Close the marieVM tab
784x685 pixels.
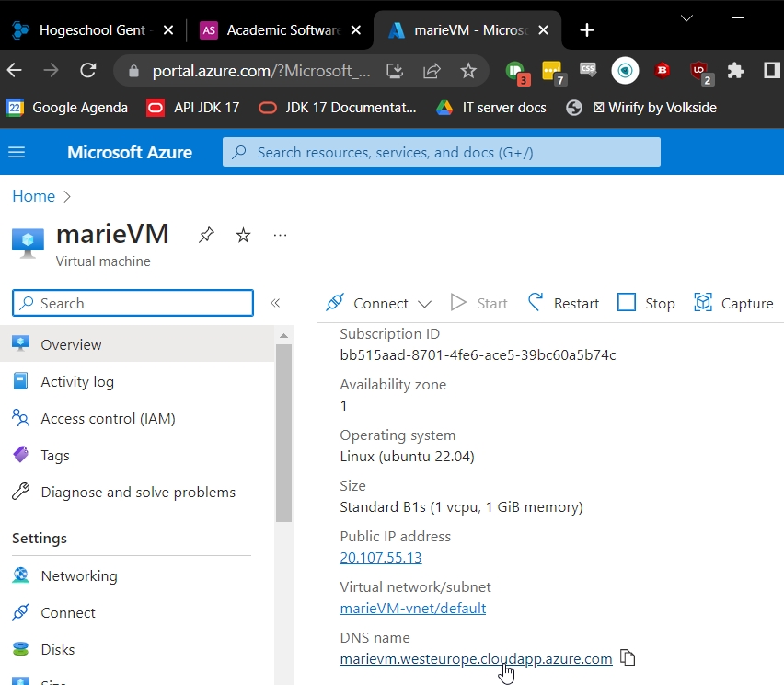coord(544,30)
